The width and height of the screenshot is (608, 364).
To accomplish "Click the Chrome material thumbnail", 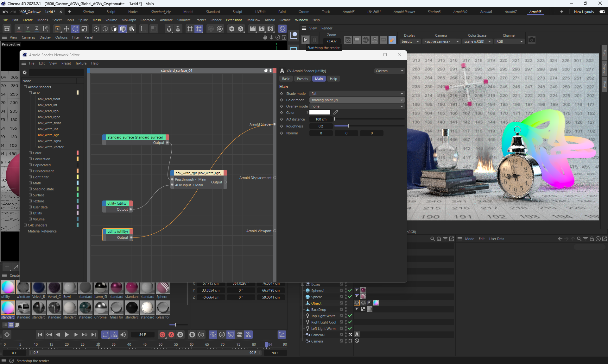I will click(x=101, y=307).
